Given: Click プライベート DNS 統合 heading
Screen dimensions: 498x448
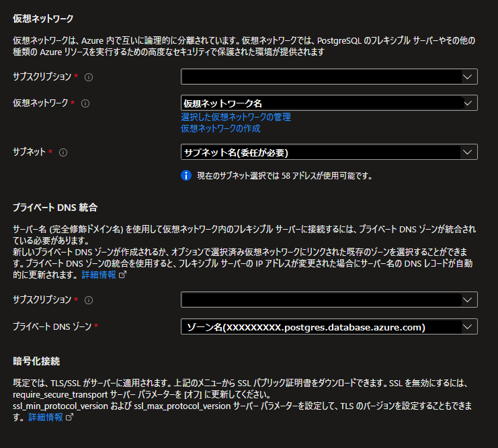Looking at the screenshot, I should tap(55, 208).
